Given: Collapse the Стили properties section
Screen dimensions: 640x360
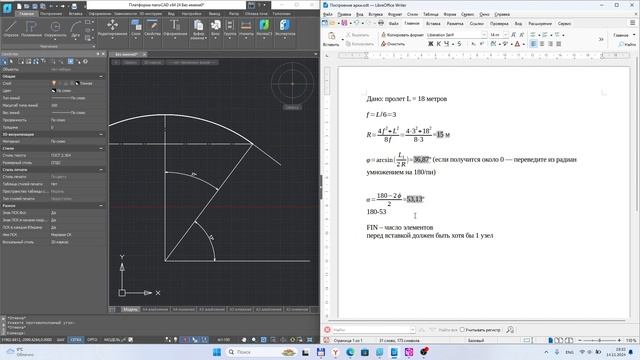Looking at the screenshot, I should pos(101,148).
